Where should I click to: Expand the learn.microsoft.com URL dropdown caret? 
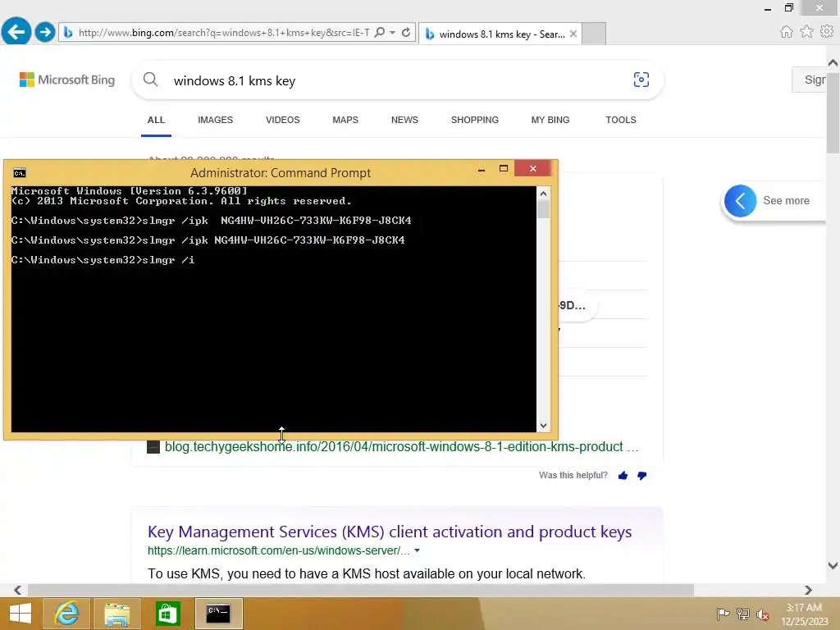point(418,550)
